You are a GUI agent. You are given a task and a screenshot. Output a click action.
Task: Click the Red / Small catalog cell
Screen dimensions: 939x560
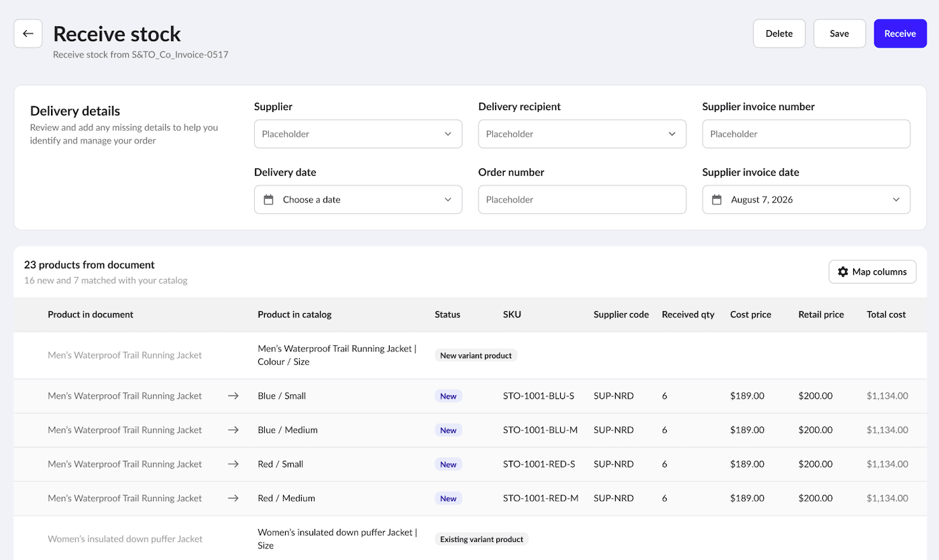point(280,464)
